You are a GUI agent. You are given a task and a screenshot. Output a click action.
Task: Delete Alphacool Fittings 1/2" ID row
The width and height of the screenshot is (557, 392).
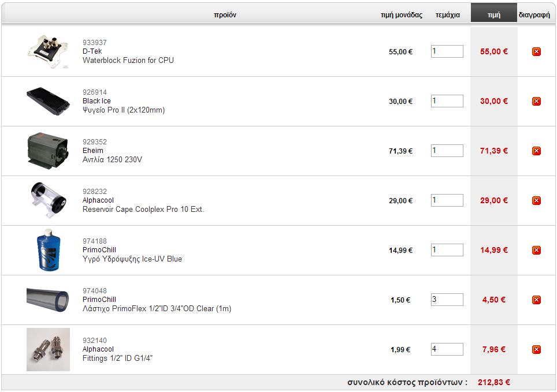point(536,350)
